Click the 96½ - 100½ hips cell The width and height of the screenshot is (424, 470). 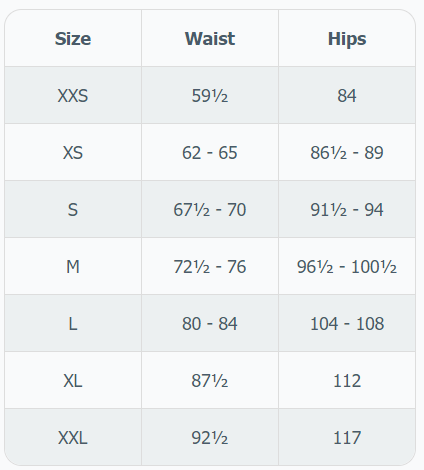tap(347, 267)
